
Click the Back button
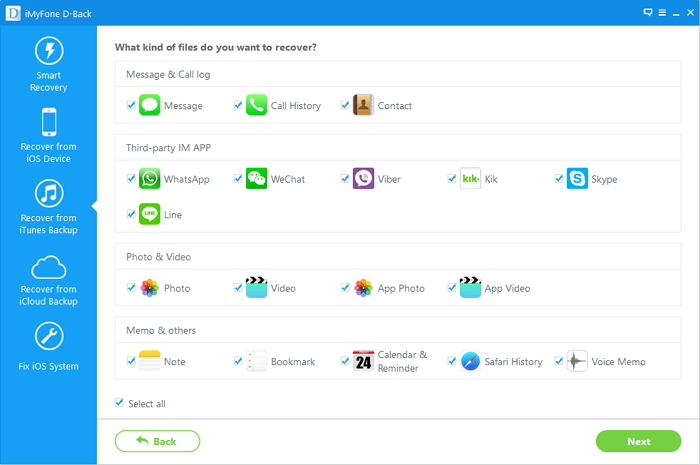[x=157, y=441]
